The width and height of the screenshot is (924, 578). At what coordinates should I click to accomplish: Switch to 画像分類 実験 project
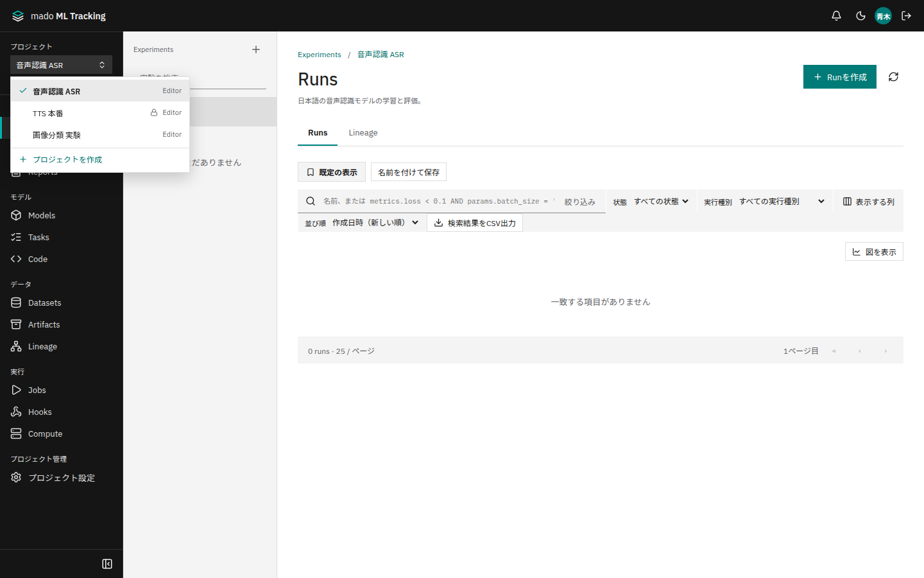(x=100, y=135)
